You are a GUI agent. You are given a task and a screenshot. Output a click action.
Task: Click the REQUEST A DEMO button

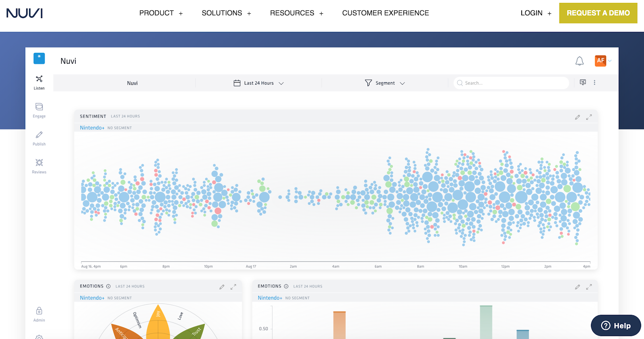tap(598, 13)
